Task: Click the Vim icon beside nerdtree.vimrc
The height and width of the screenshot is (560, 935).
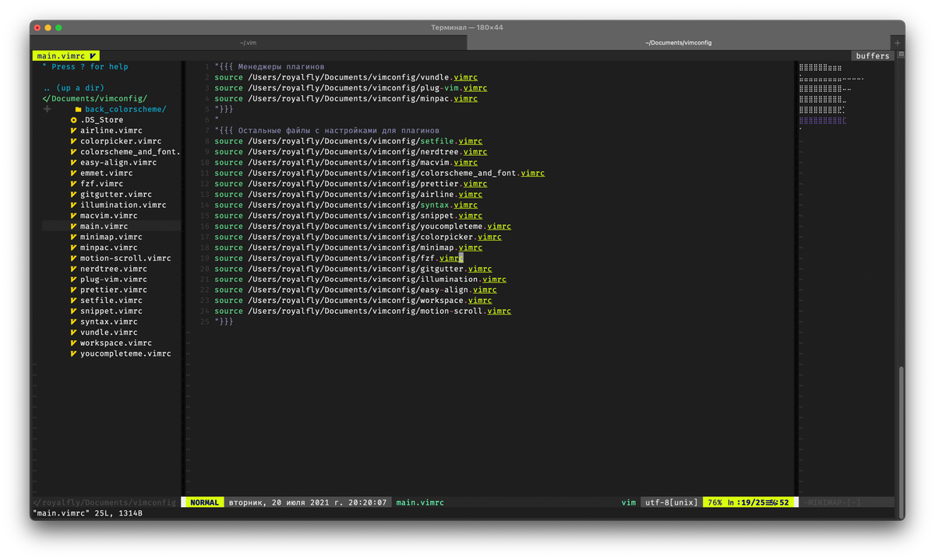Action: [x=73, y=269]
